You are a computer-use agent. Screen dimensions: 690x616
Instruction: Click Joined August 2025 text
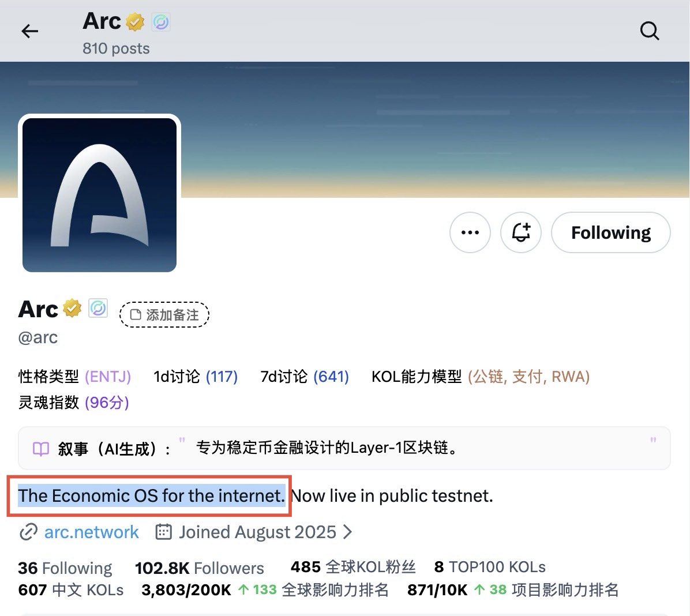pos(257,532)
